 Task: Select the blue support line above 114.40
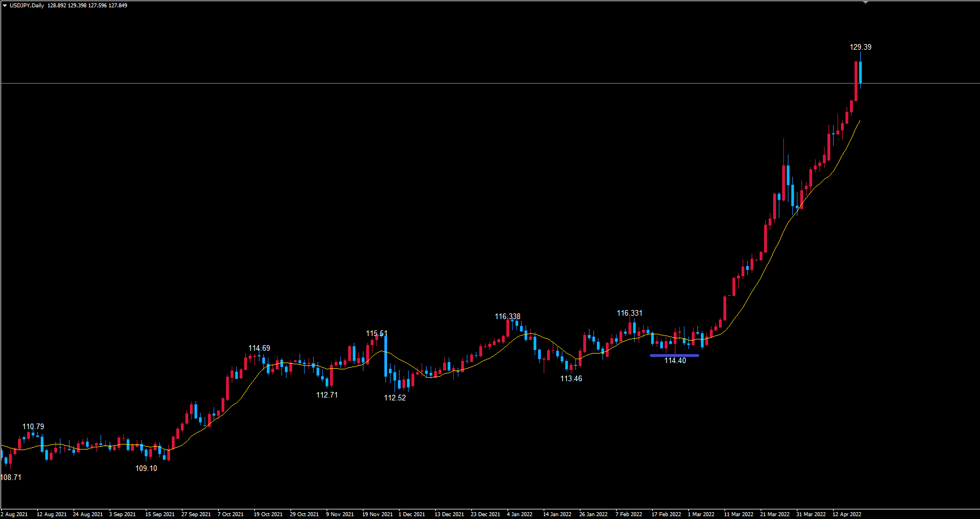(x=674, y=355)
